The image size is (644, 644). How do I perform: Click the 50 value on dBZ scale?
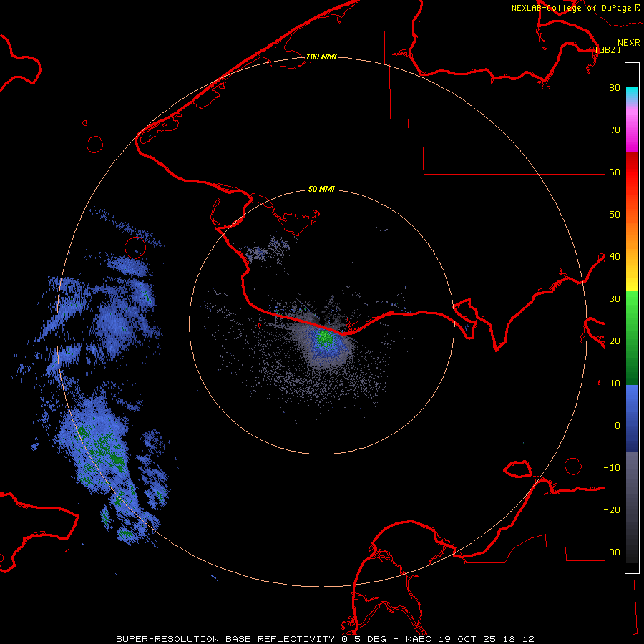pos(615,215)
